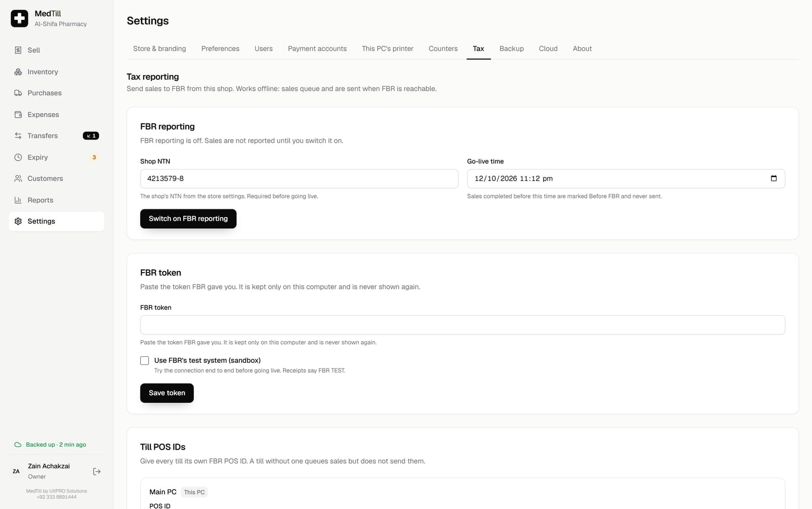Open Purchases from the sidebar
The width and height of the screenshot is (812, 509).
[56, 93]
